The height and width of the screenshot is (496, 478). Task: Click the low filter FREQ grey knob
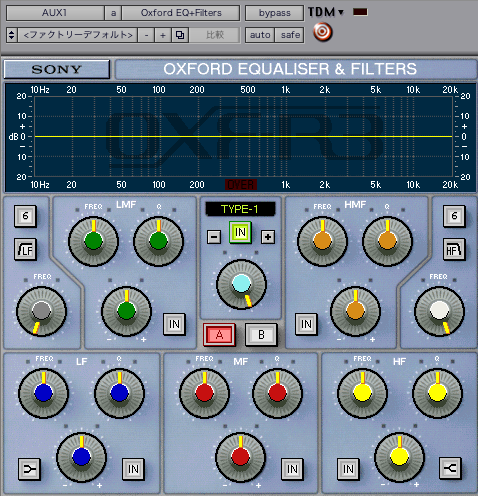41,311
